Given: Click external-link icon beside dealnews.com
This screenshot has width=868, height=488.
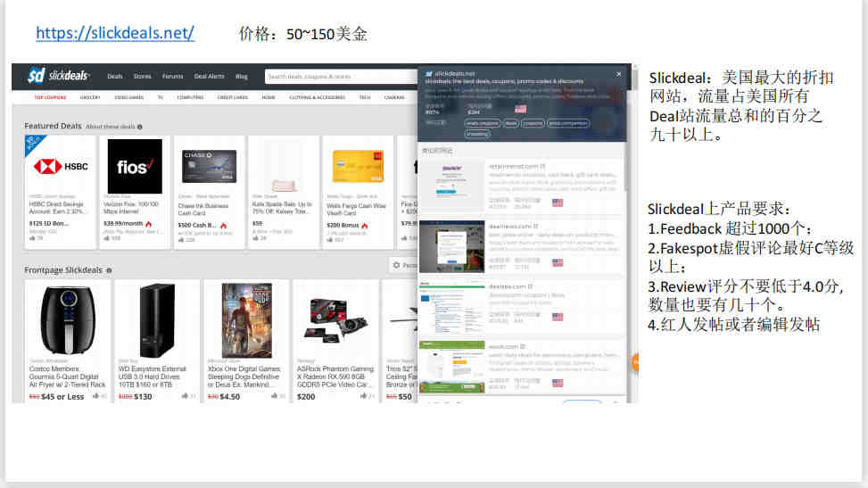Looking at the screenshot, I should (x=536, y=226).
